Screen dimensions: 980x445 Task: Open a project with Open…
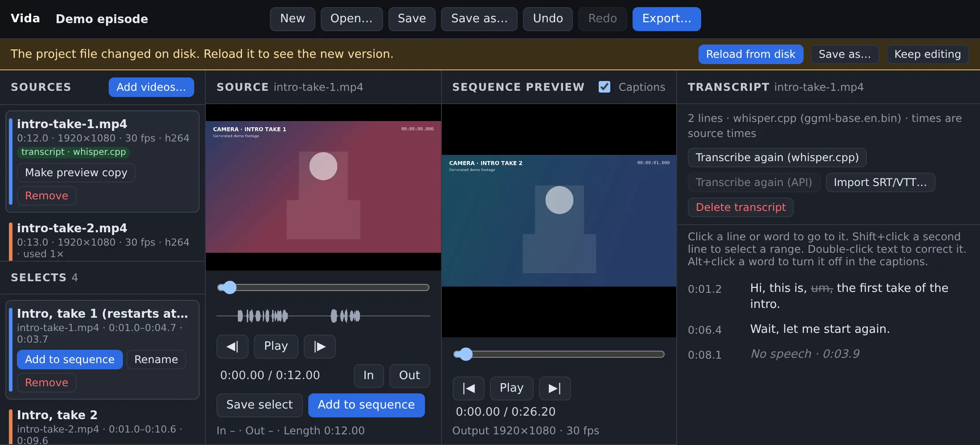tap(351, 19)
